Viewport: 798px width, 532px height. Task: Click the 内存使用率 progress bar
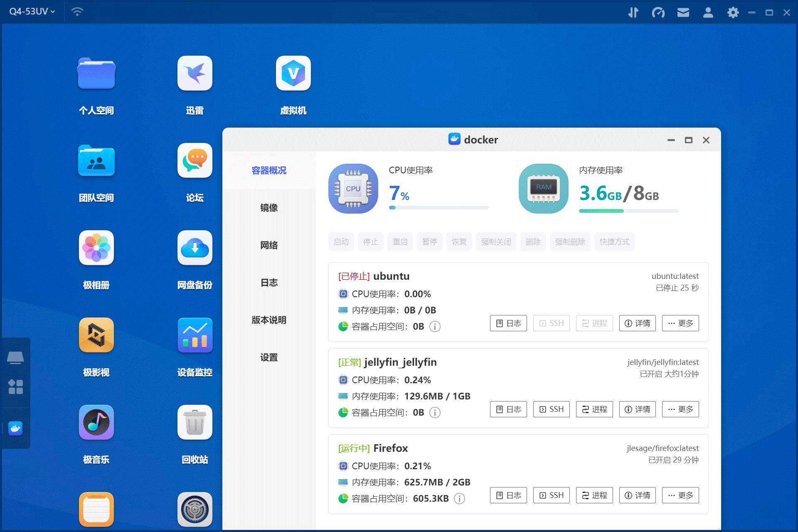[x=628, y=211]
